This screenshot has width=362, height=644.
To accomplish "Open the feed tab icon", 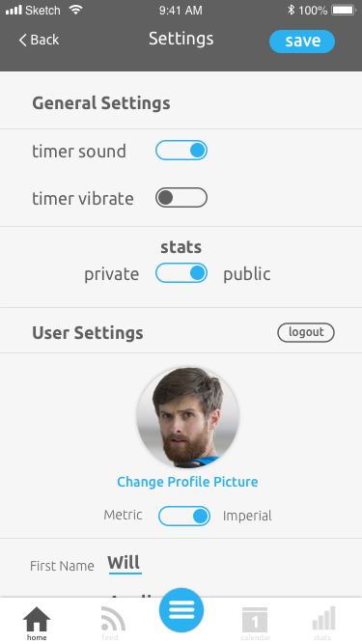I will pos(113,619).
